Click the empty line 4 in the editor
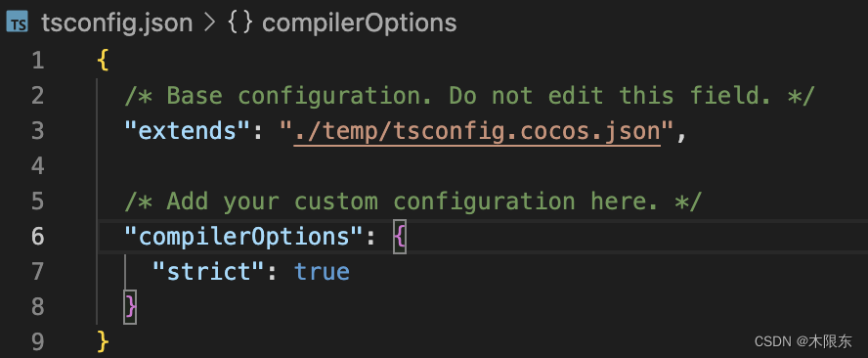Viewport: 868px width, 358px height. [x=476, y=166]
